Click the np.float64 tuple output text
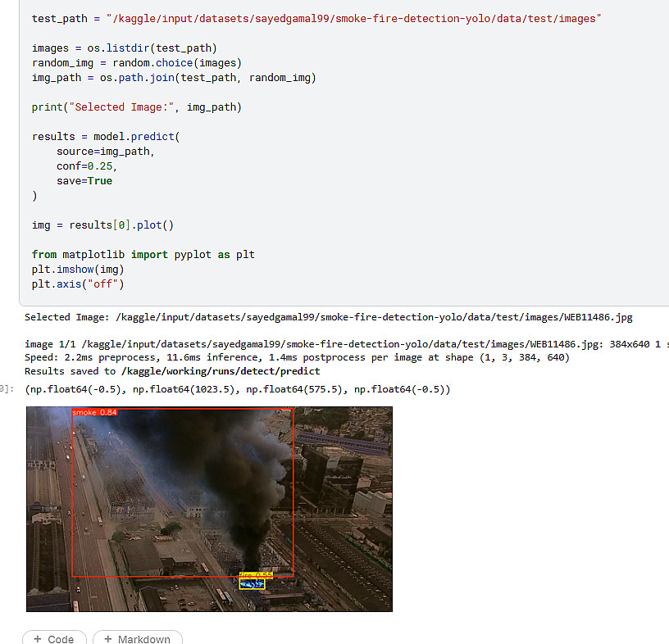 (237, 389)
